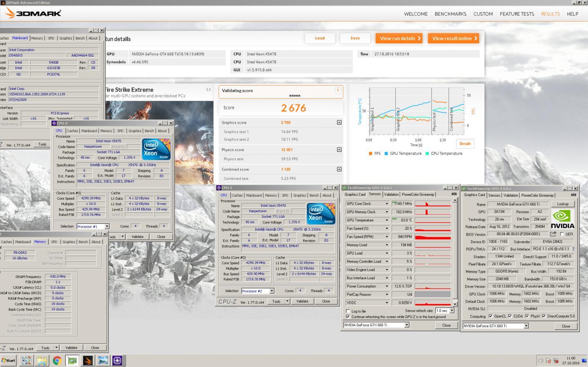Toggle the UEFI checkbox in GPU-Z
The width and height of the screenshot is (588, 367).
pyautogui.click(x=562, y=234)
